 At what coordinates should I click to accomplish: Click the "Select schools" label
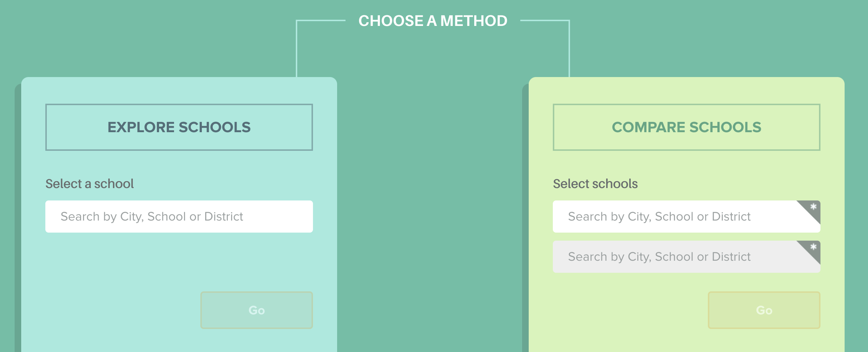click(595, 184)
